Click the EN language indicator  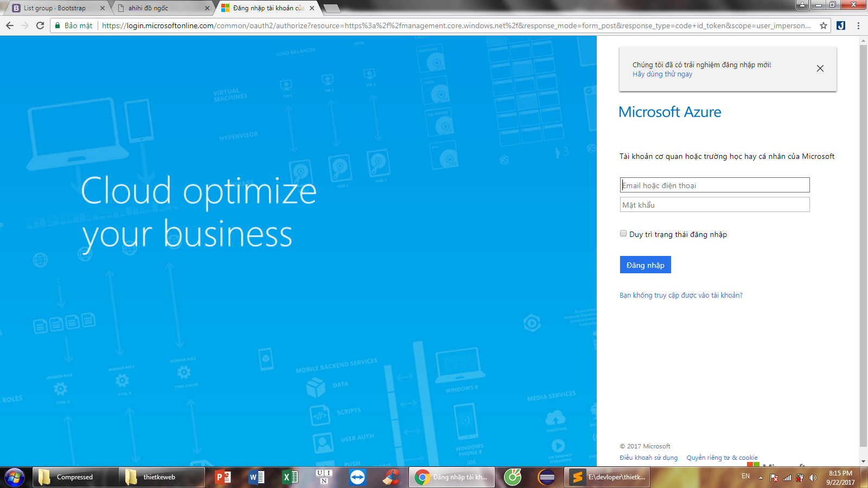pyautogui.click(x=746, y=476)
